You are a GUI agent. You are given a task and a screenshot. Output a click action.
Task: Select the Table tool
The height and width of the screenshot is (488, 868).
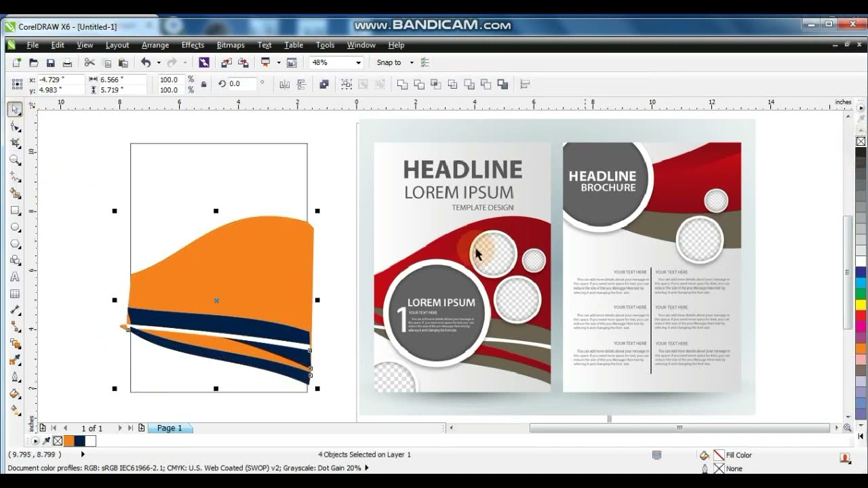[x=15, y=293]
